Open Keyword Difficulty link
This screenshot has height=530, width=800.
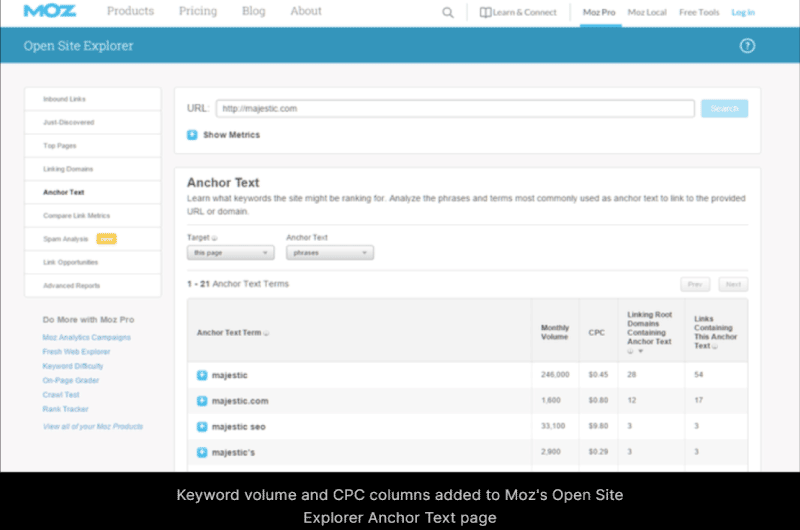tap(72, 366)
